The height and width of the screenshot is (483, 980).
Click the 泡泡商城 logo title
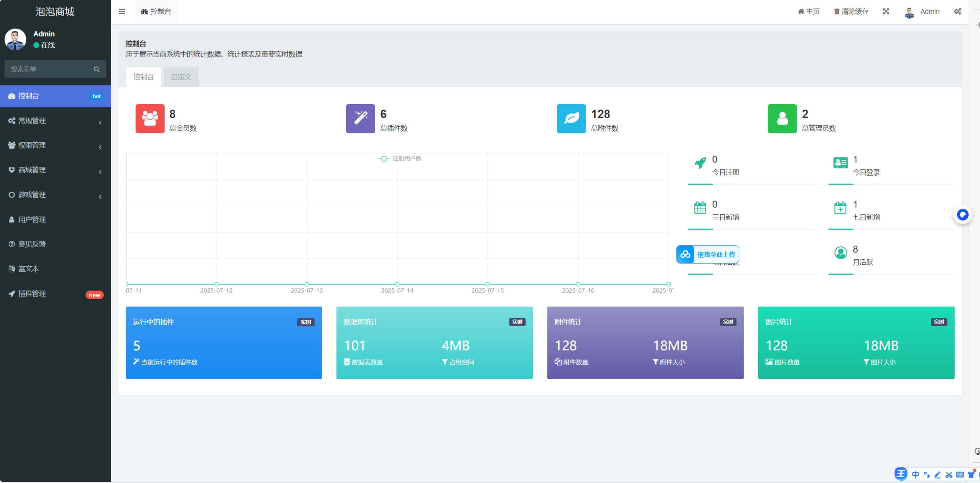[55, 12]
